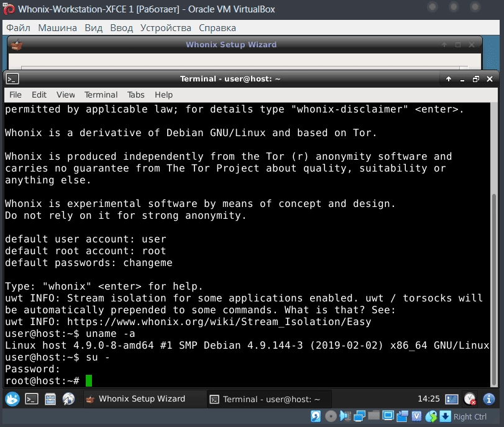Select Terminal - user@host taskbar button
Screen dimensions: 504x427
[269, 399]
